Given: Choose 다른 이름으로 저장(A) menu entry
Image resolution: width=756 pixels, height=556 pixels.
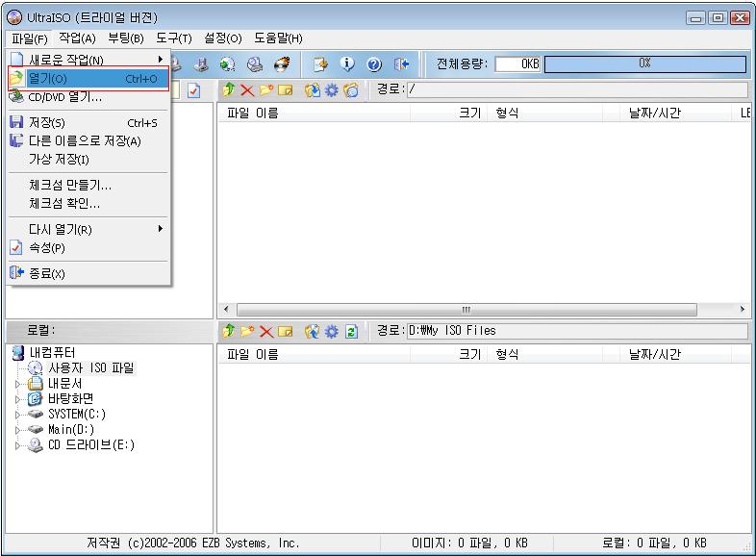Looking at the screenshot, I should coord(85,140).
